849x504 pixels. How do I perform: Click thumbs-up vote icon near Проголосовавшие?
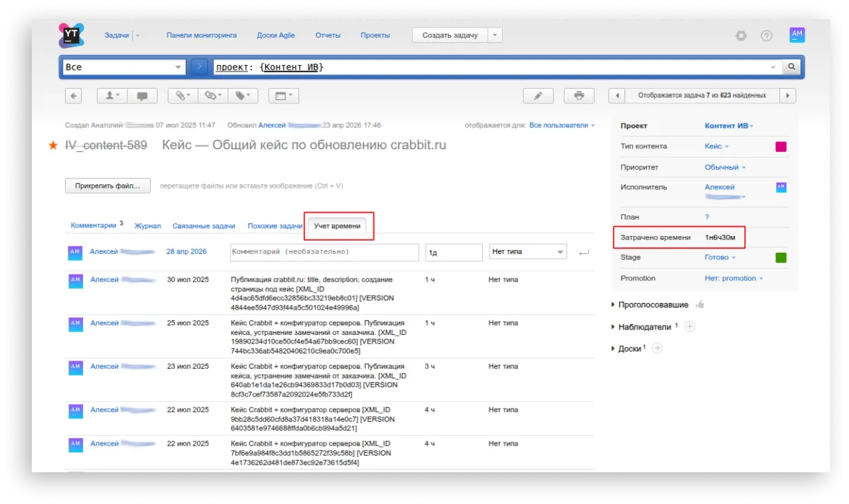[x=700, y=305]
